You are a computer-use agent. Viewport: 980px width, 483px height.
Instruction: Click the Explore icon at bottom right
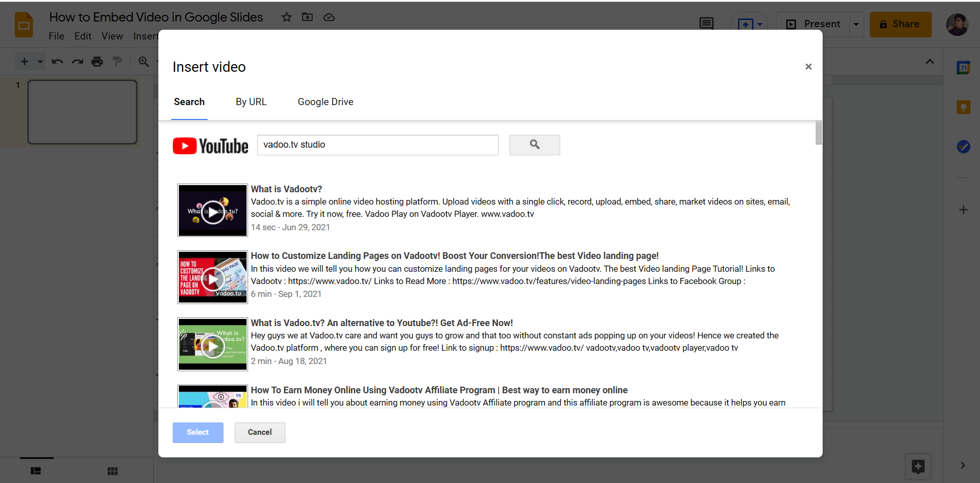(x=918, y=467)
